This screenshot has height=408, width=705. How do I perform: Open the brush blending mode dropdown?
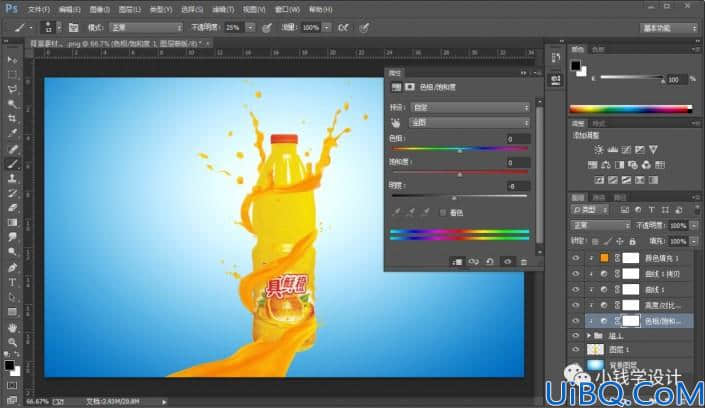click(x=146, y=28)
